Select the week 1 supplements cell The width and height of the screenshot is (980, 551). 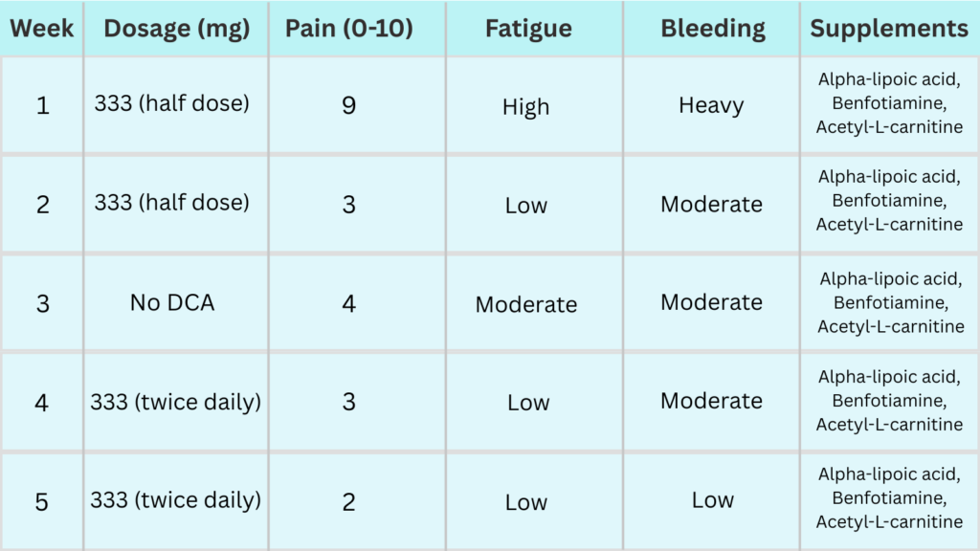click(x=889, y=103)
